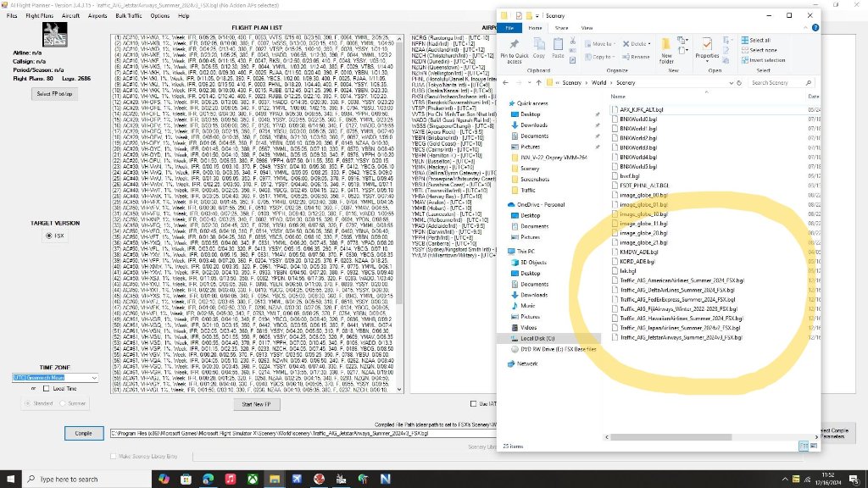Click the Start New FP button
868x488 pixels.
coord(254,404)
